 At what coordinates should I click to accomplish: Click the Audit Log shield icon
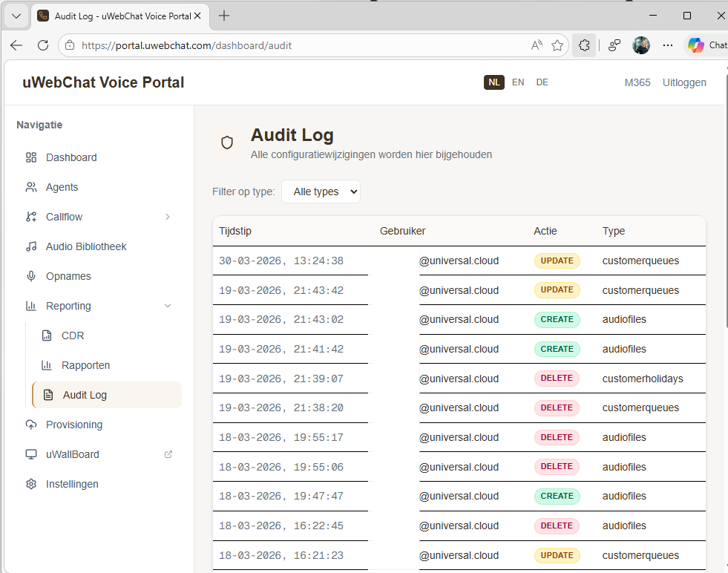click(226, 142)
